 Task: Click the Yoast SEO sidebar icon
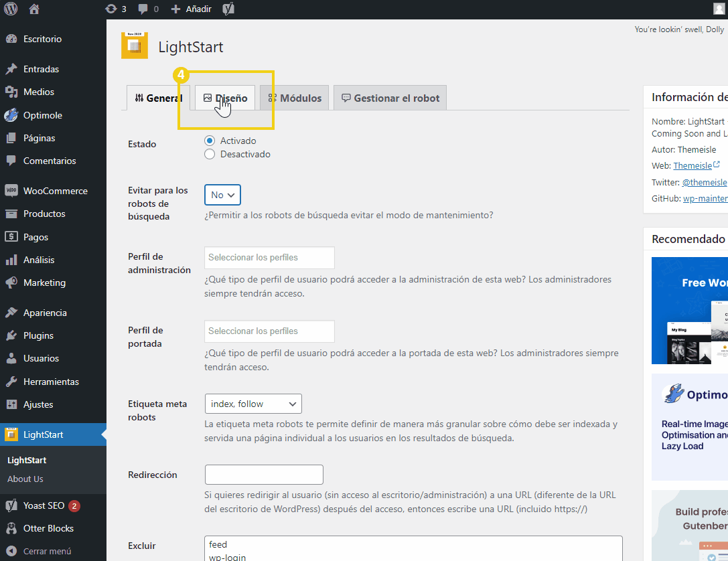pos(11,505)
